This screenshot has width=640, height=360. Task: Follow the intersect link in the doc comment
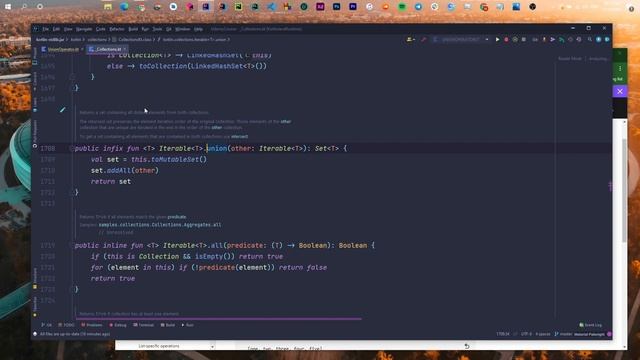point(240,137)
